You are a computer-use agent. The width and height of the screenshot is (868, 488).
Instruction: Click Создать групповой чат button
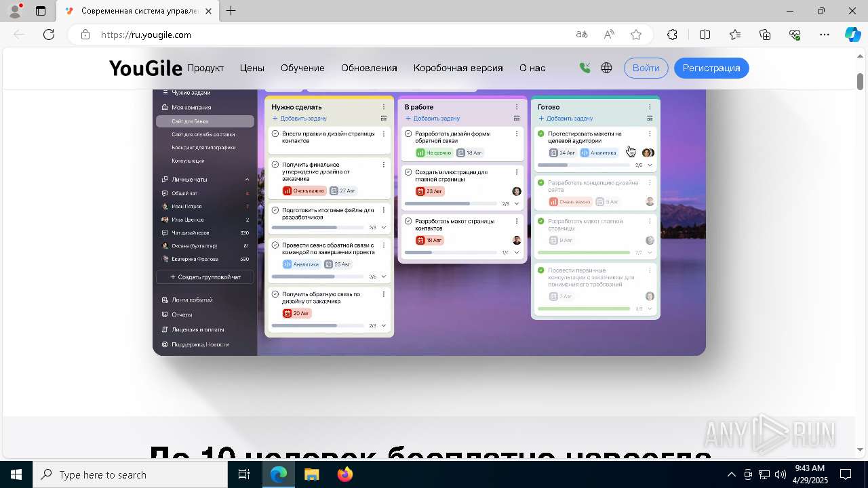pyautogui.click(x=205, y=277)
